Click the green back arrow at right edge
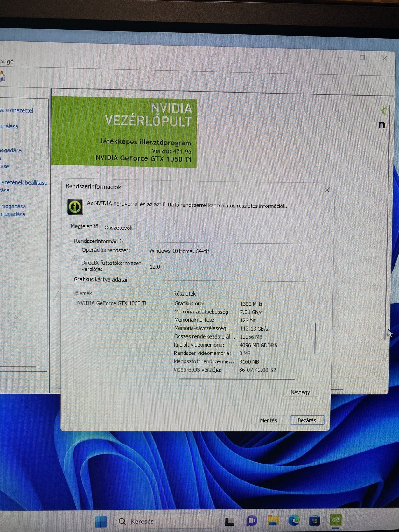The image size is (399, 532). 383,111
